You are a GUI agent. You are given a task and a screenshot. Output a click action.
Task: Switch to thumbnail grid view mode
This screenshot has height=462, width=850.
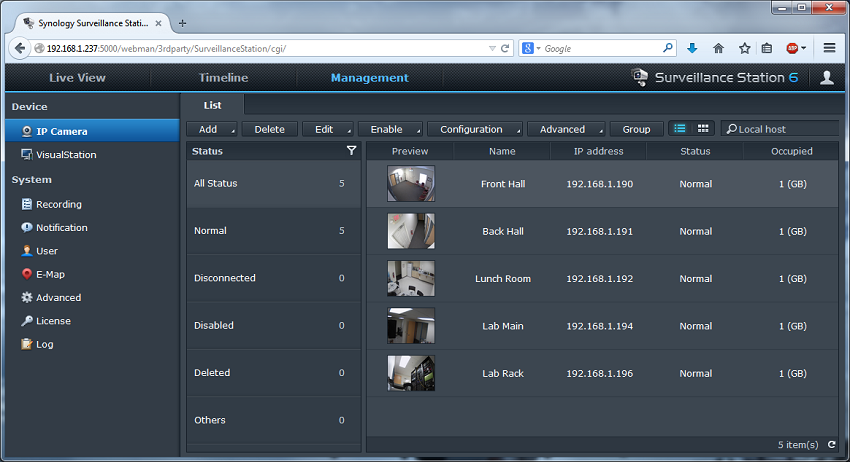(x=703, y=129)
